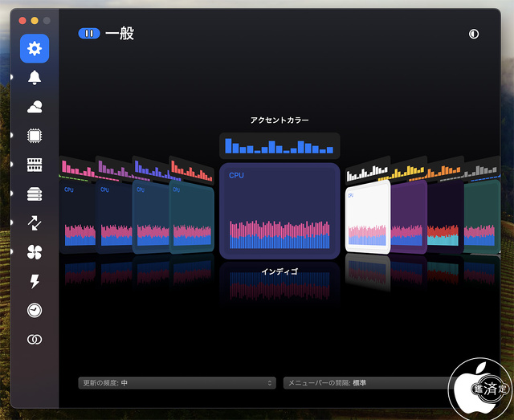Screen dimensions: 514x420
Task: Click the centered Indigo CPU theme preview
Action: click(x=279, y=210)
